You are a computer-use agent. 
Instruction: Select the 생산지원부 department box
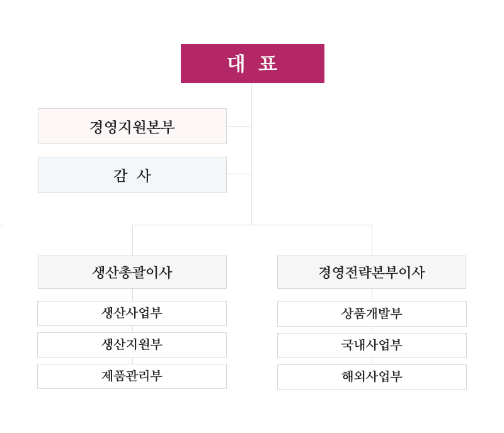[x=132, y=345]
